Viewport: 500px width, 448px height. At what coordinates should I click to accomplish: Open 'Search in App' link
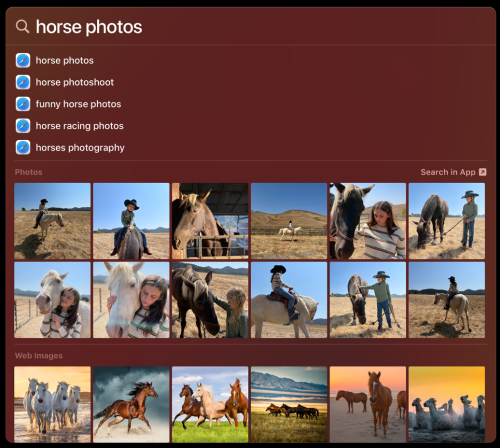click(x=448, y=172)
